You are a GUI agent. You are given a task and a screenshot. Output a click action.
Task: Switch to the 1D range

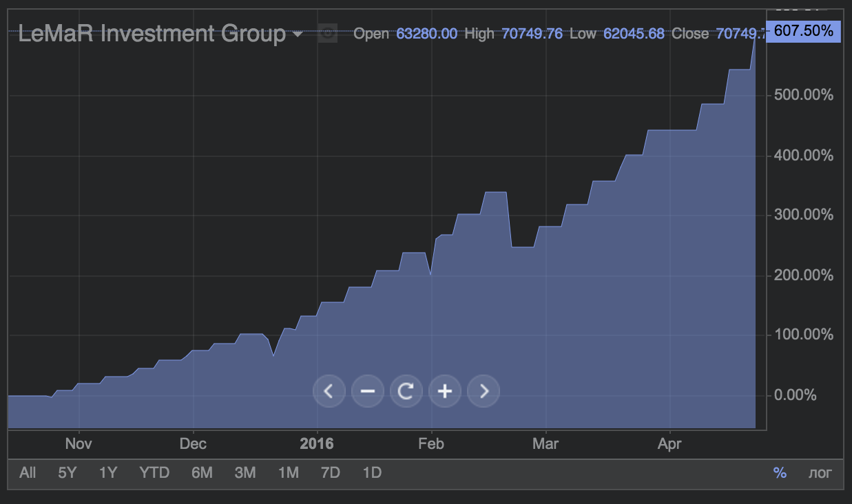372,473
